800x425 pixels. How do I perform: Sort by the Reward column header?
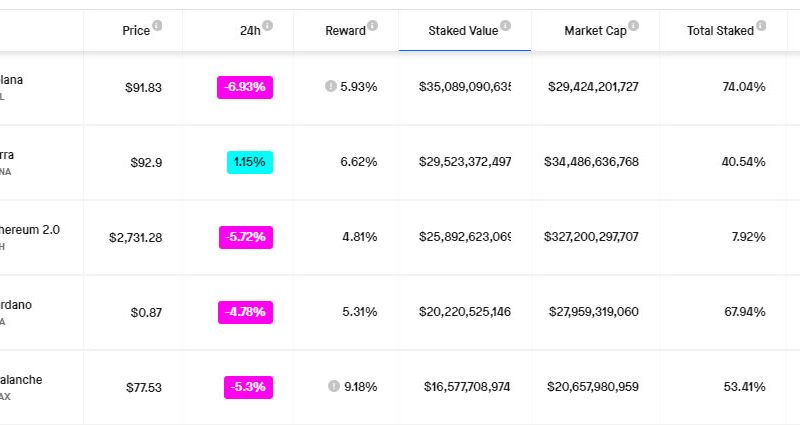click(x=345, y=31)
